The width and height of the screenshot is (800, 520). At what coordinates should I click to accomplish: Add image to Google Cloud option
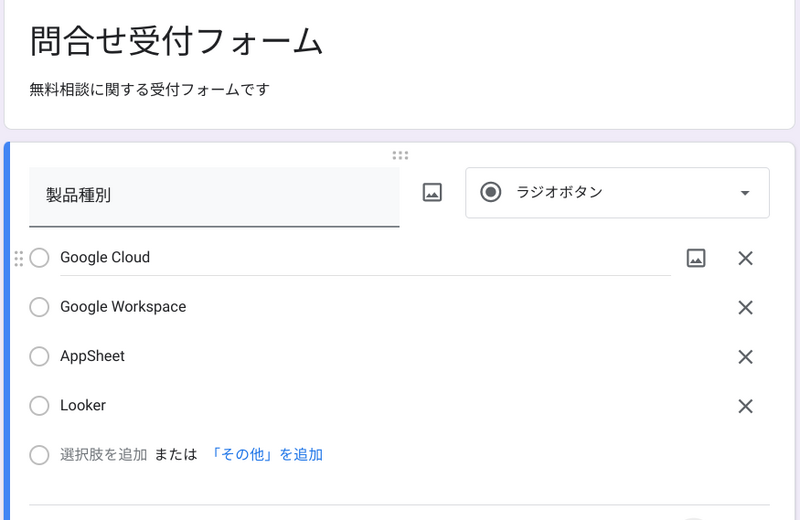tap(696, 258)
